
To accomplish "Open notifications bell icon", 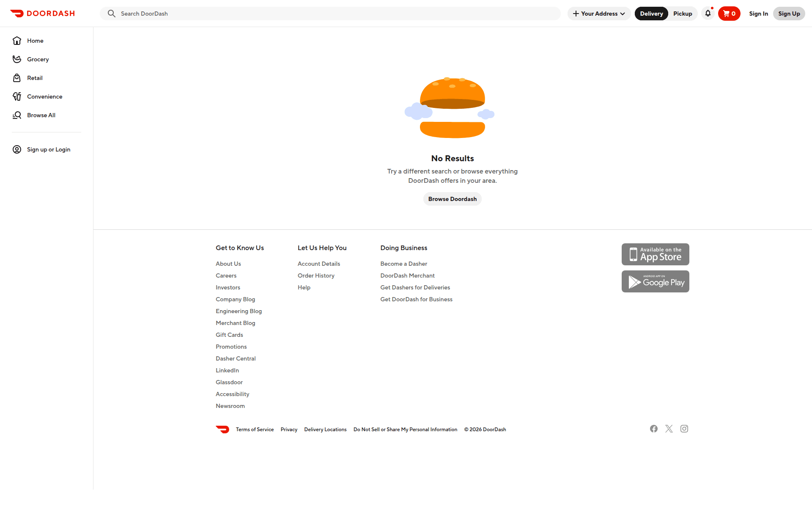I will (708, 14).
